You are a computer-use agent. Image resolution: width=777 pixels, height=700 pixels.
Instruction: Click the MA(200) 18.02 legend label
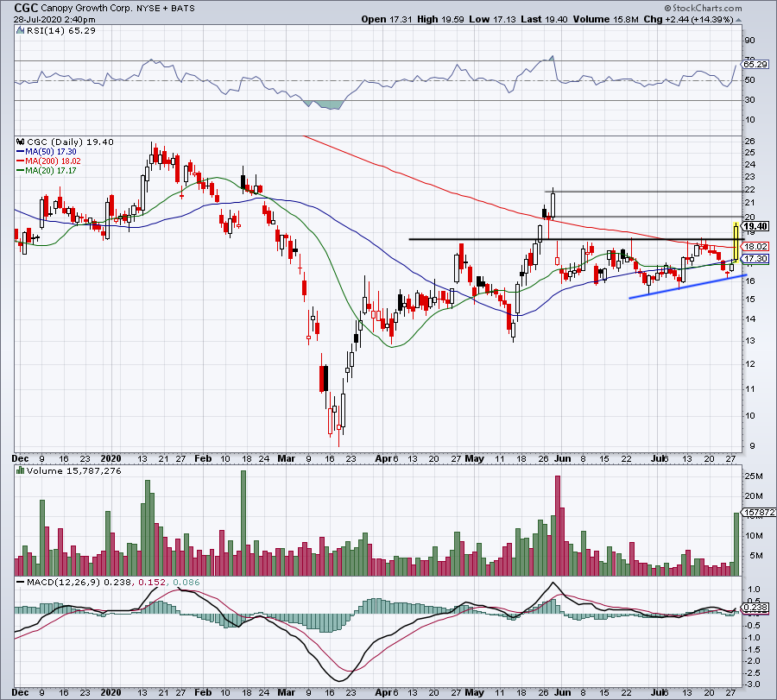[x=53, y=161]
